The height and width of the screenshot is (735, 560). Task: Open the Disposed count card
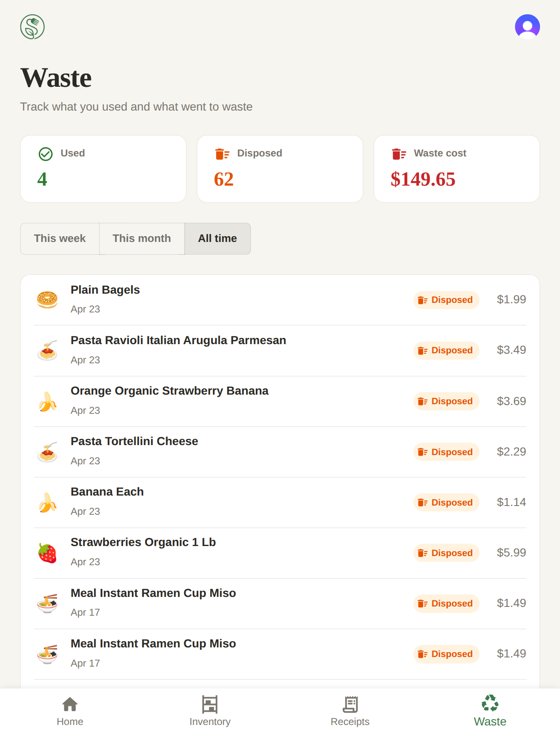[280, 169]
